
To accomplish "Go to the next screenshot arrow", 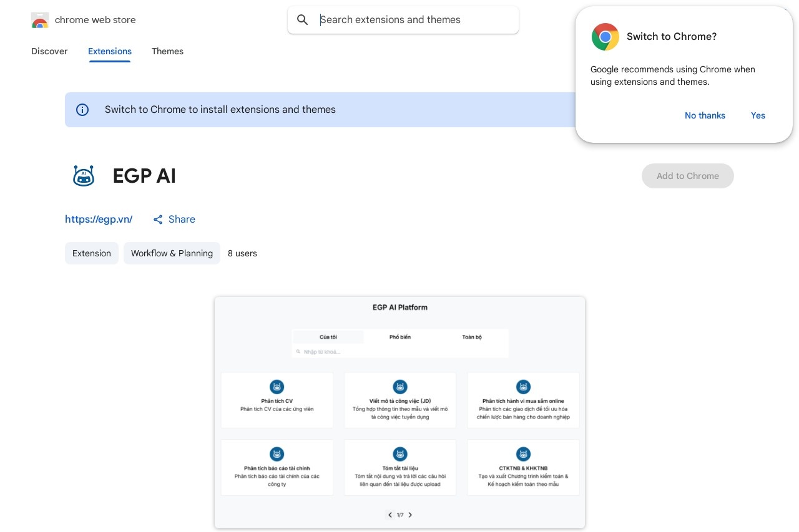I will 410,515.
